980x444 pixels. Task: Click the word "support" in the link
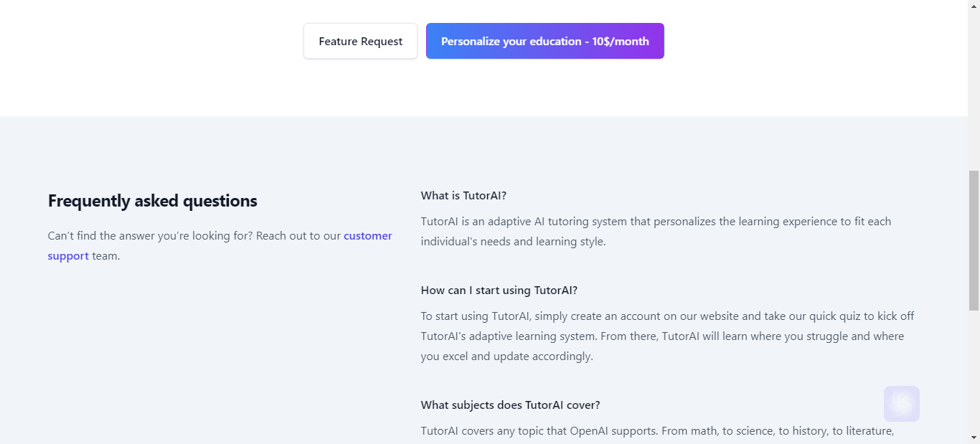(68, 256)
